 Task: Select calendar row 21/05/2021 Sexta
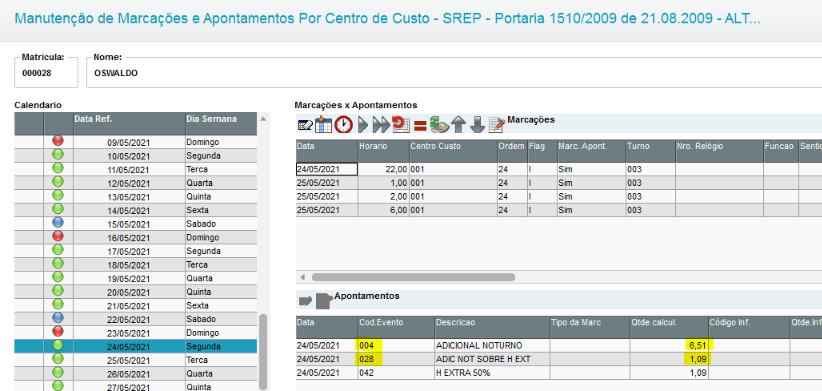(136, 306)
